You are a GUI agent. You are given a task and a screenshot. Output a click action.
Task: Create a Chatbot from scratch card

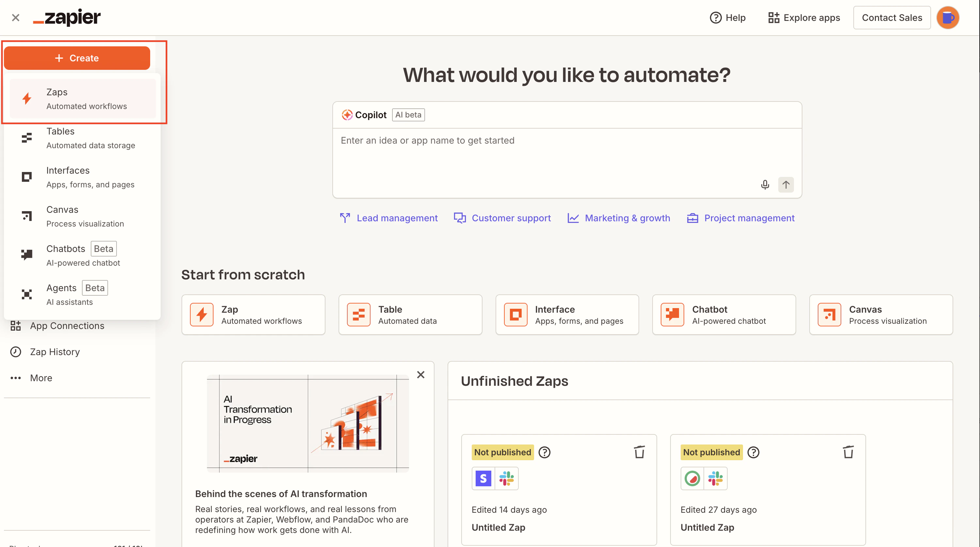tap(724, 315)
